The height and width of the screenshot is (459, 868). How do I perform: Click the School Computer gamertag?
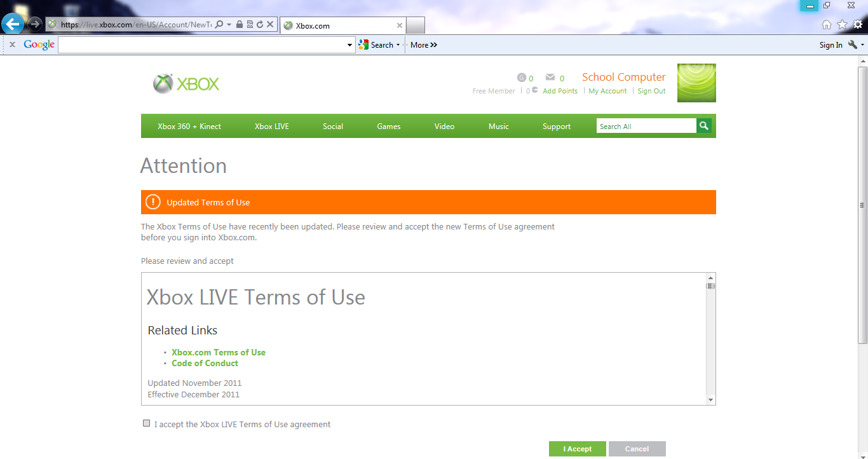click(624, 77)
